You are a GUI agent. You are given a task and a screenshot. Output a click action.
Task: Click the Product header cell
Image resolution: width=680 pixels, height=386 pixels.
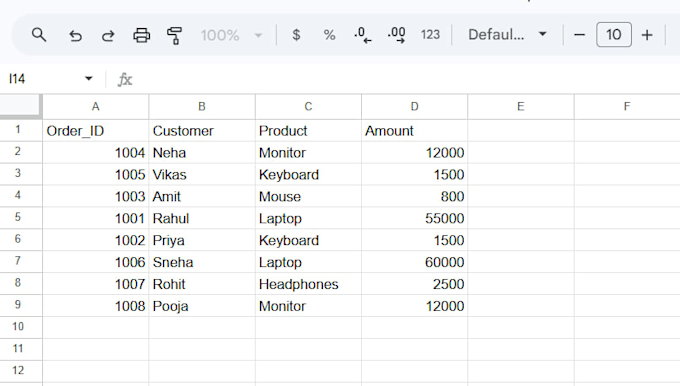pyautogui.click(x=308, y=131)
